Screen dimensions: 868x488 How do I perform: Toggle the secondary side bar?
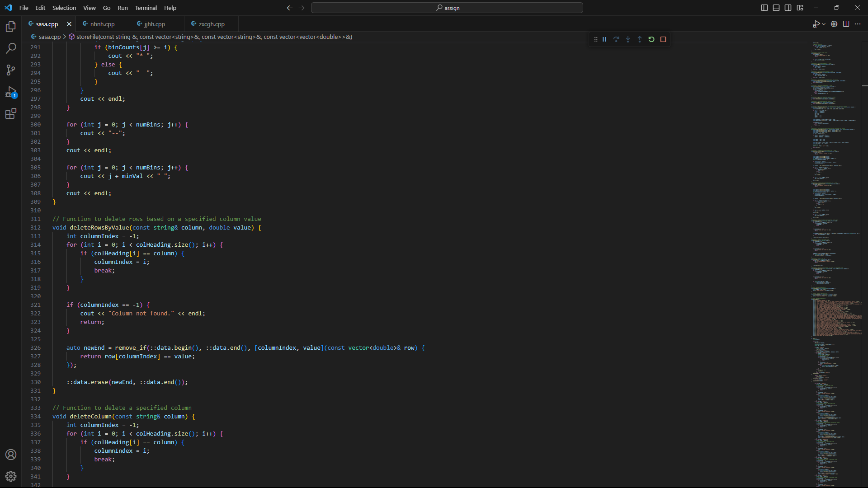(x=788, y=8)
